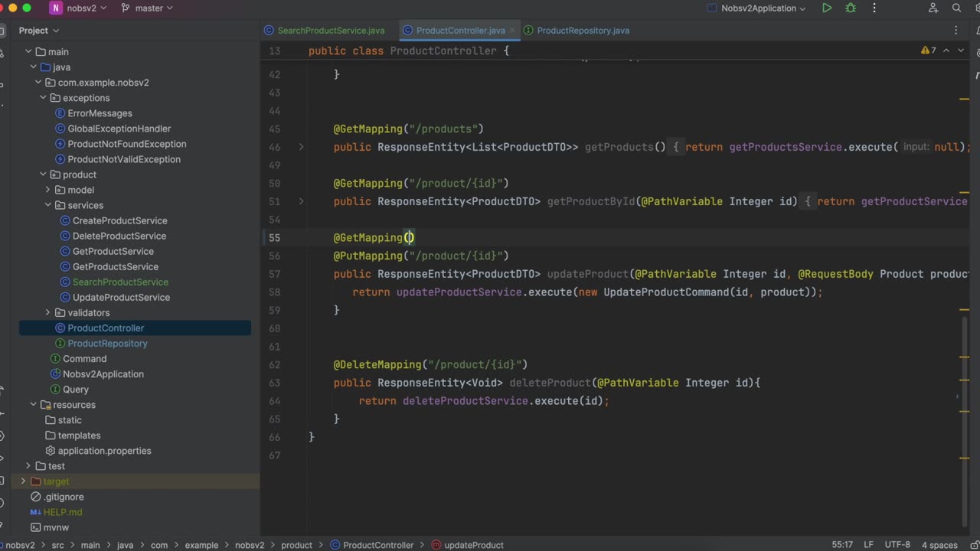Switch to ProductRepository.java tab
The width and height of the screenshot is (980, 551).
point(583,31)
